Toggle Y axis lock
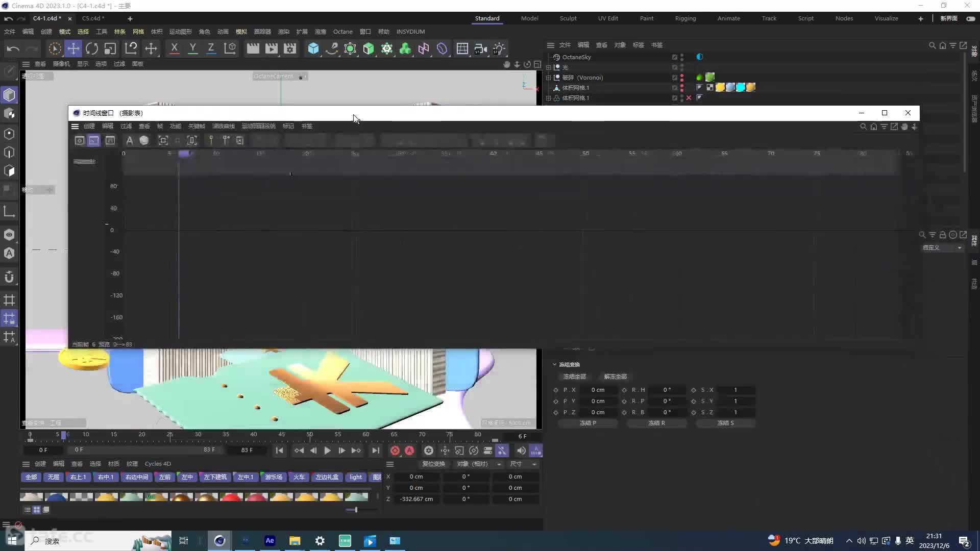Screen dimensions: 980x551 (192, 48)
